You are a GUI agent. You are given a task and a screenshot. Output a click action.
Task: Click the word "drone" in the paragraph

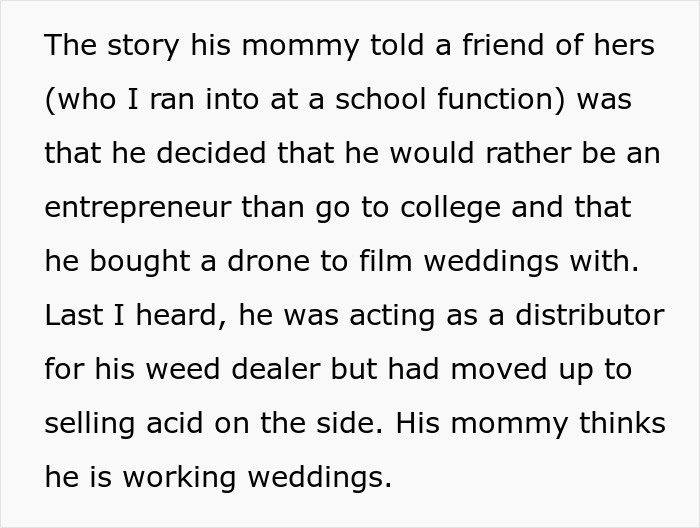point(268,261)
